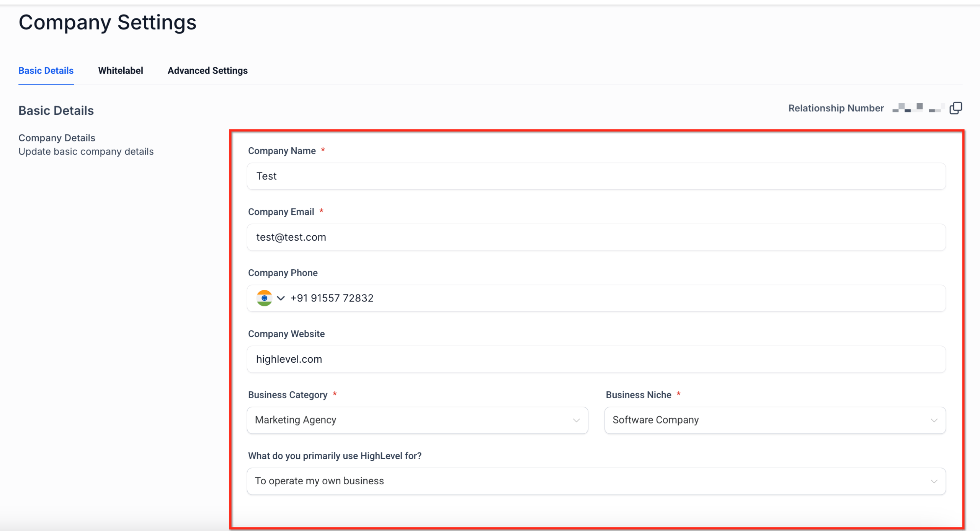Click the chevron on the usage dropdown

[934, 481]
